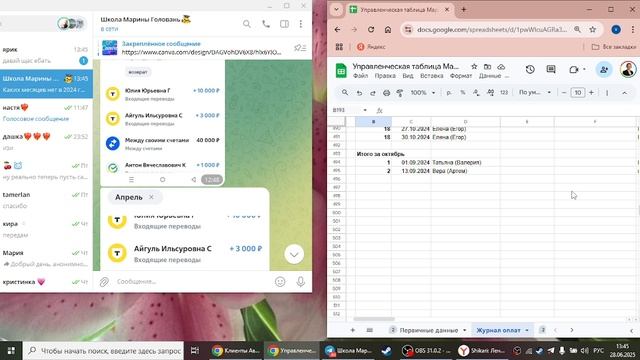The image size is (640, 360).
Task: Open Chrome apps grid in bookmarks bar
Action: pos(339,47)
